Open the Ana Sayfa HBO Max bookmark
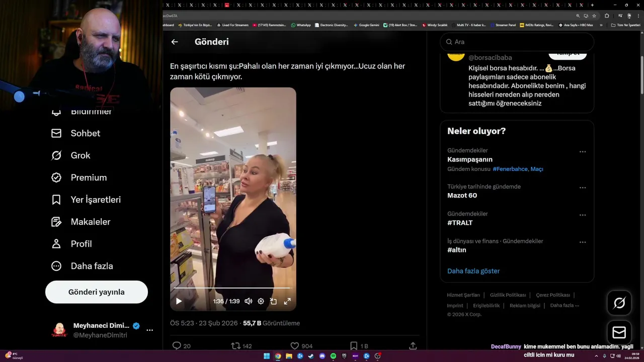The image size is (644, 362). 576,25
